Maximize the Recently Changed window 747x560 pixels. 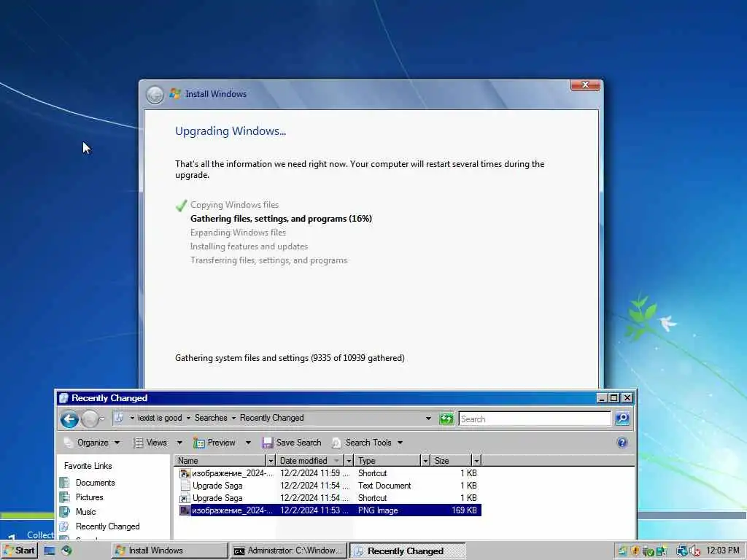point(614,398)
